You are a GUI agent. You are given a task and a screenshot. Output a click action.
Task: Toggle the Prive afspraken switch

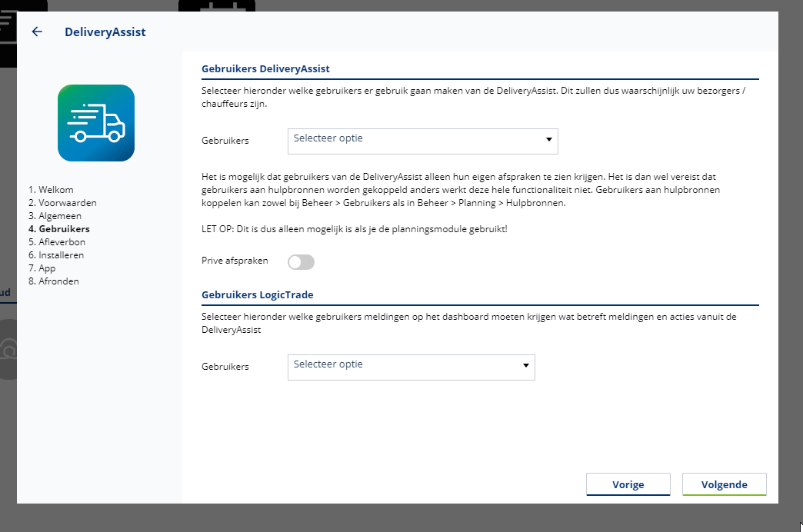pyautogui.click(x=302, y=262)
